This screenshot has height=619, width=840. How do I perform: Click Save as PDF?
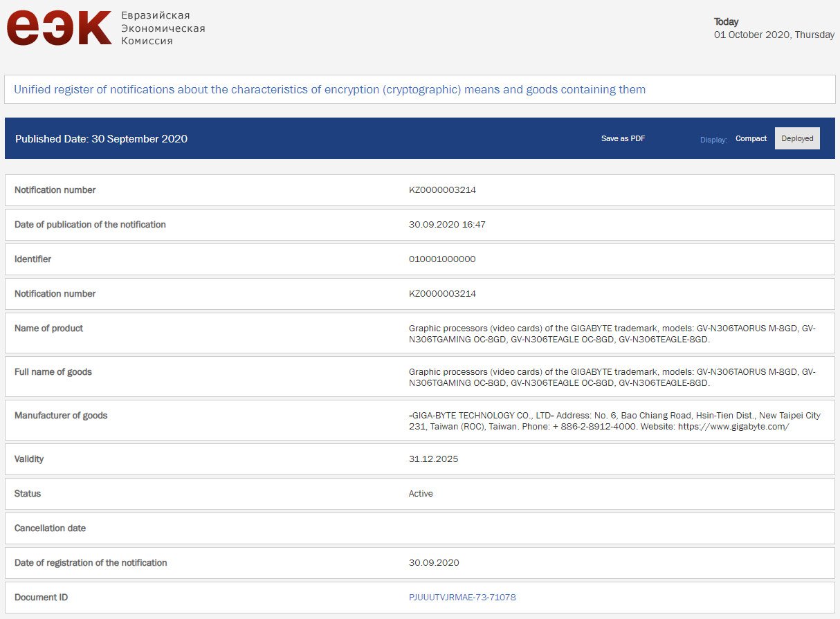623,138
